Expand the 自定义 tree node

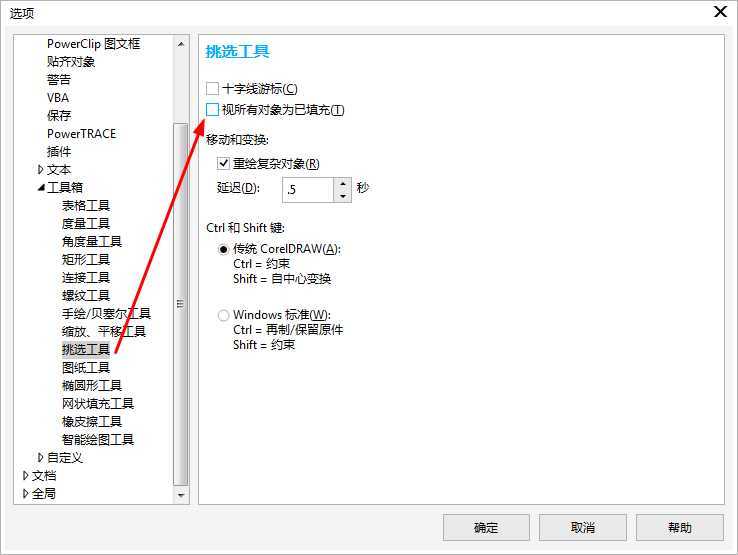click(41, 458)
